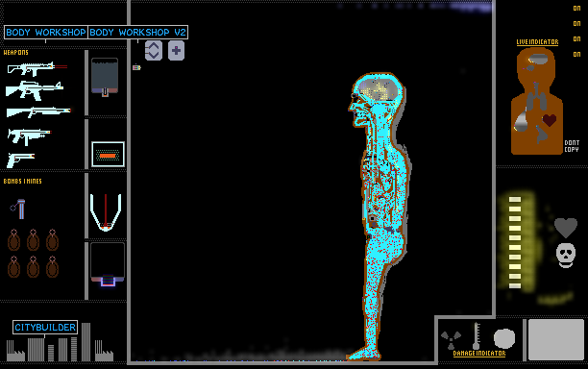Viewport: 588px width, 369px height.
Task: Toggle the fourth 'on' switch
Action: [576, 55]
